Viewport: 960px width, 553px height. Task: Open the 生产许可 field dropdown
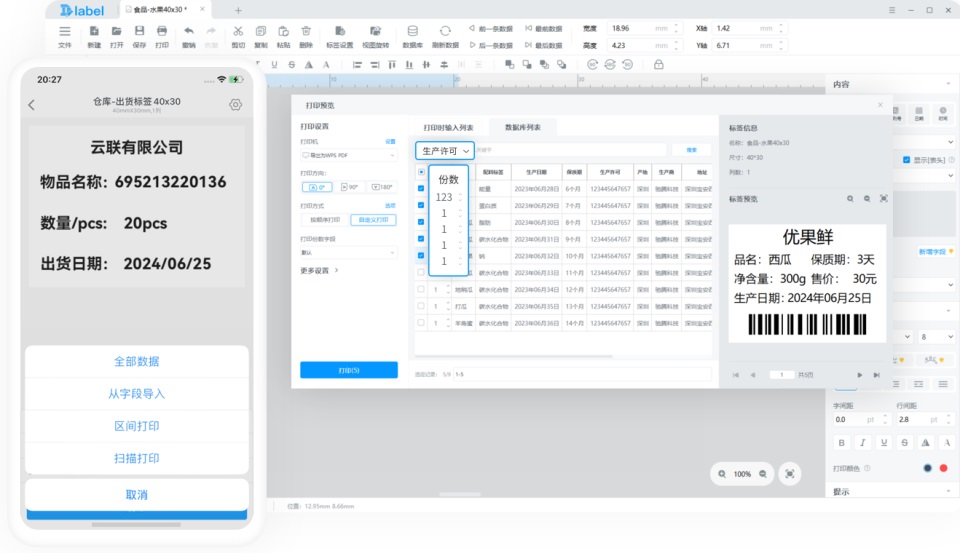coord(444,151)
